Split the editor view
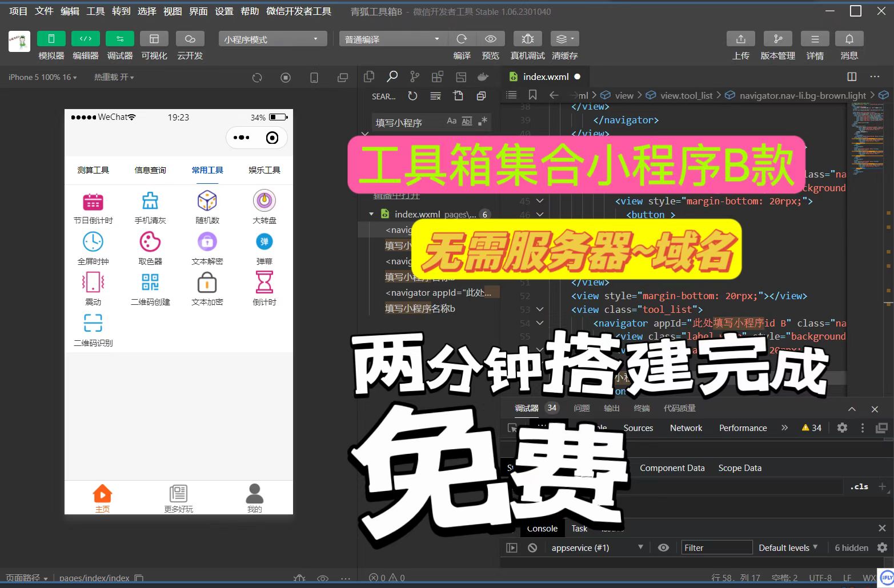The height and width of the screenshot is (588, 894). point(852,76)
